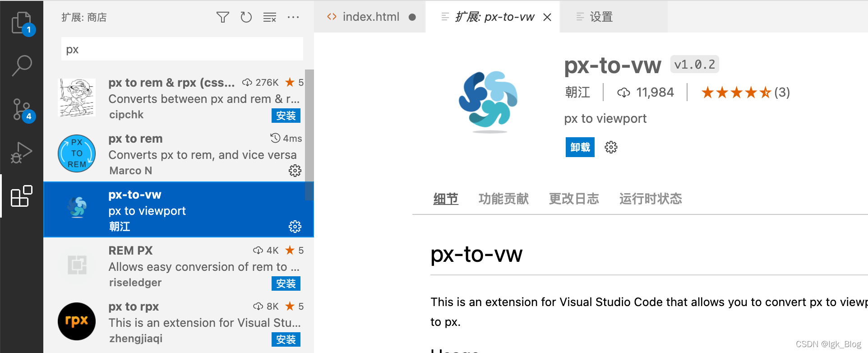Viewport: 868px width, 353px height.
Task: Open Source Control view with 4 changes
Action: 22,109
